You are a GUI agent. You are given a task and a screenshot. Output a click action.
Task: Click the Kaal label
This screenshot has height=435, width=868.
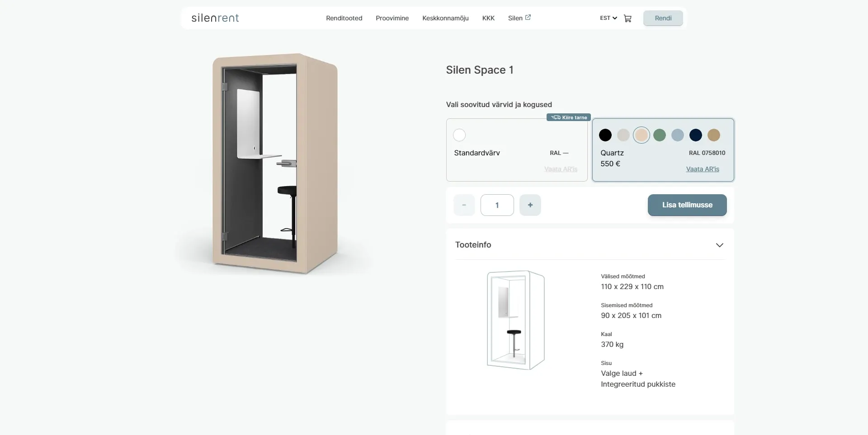click(606, 334)
